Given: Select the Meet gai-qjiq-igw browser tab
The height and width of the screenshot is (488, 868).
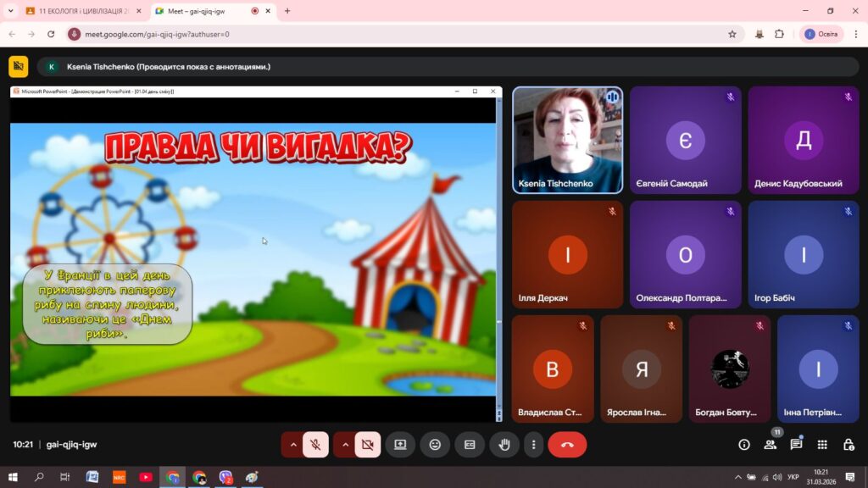Looking at the screenshot, I should [x=203, y=11].
